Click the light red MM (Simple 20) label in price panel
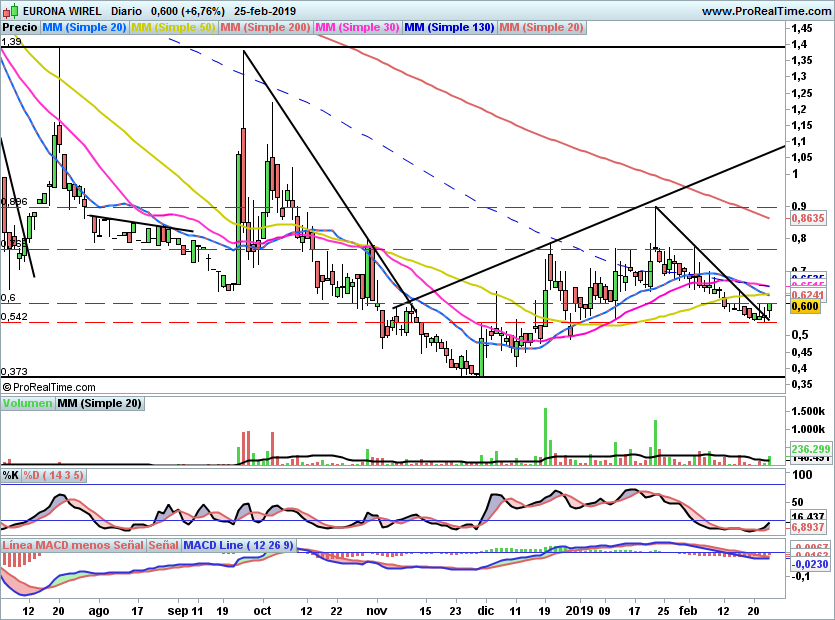The width and height of the screenshot is (835, 620). point(542,27)
